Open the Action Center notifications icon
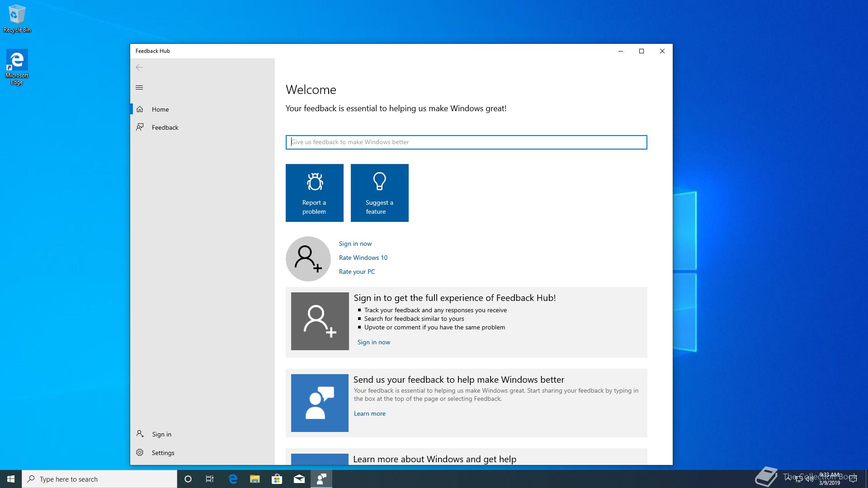 [853, 479]
